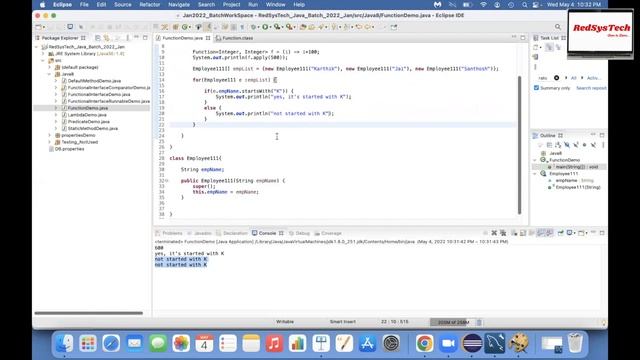Collapse FunctionDemo class in Outline

coord(535,160)
